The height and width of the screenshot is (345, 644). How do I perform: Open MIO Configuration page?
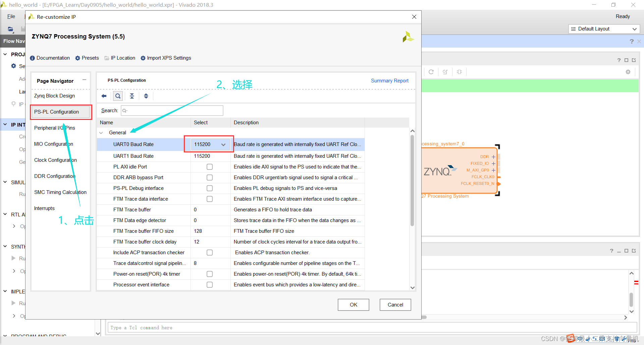coord(54,144)
